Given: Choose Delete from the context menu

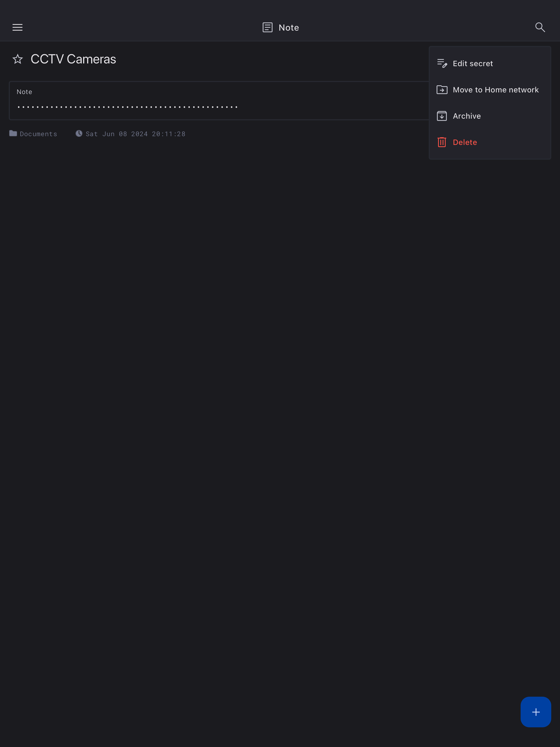Looking at the screenshot, I should 490,142.
